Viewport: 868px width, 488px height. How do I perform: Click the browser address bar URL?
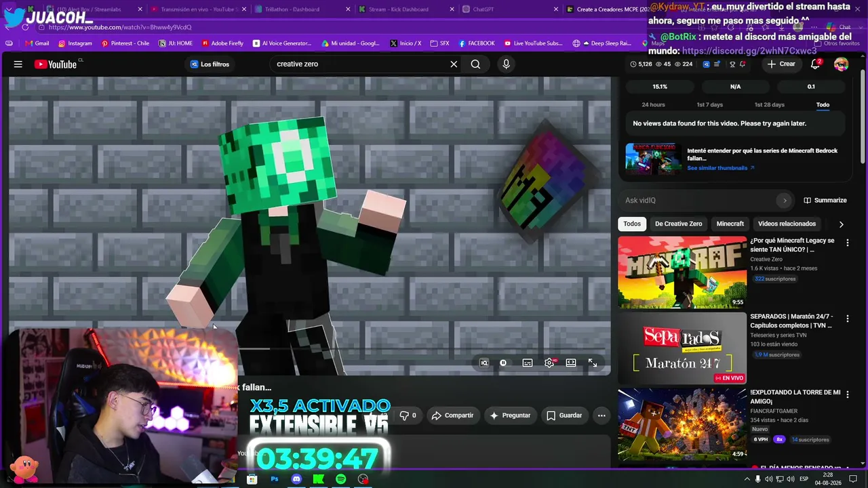120,28
